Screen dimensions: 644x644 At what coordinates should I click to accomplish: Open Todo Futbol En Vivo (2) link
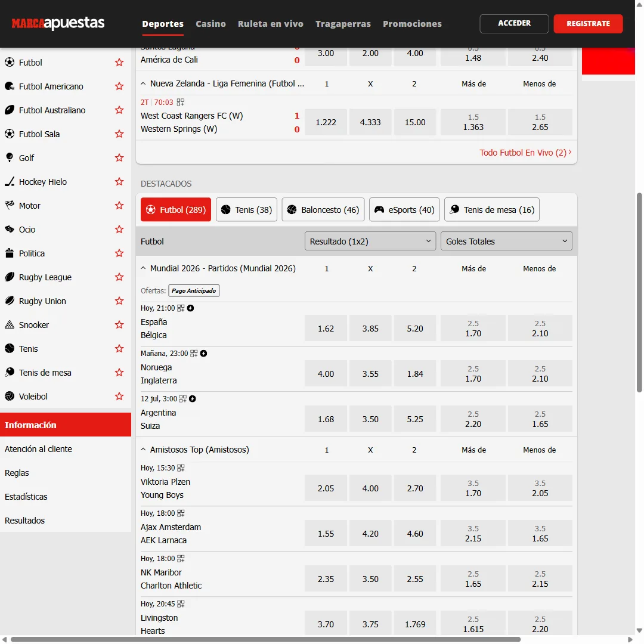tap(525, 153)
